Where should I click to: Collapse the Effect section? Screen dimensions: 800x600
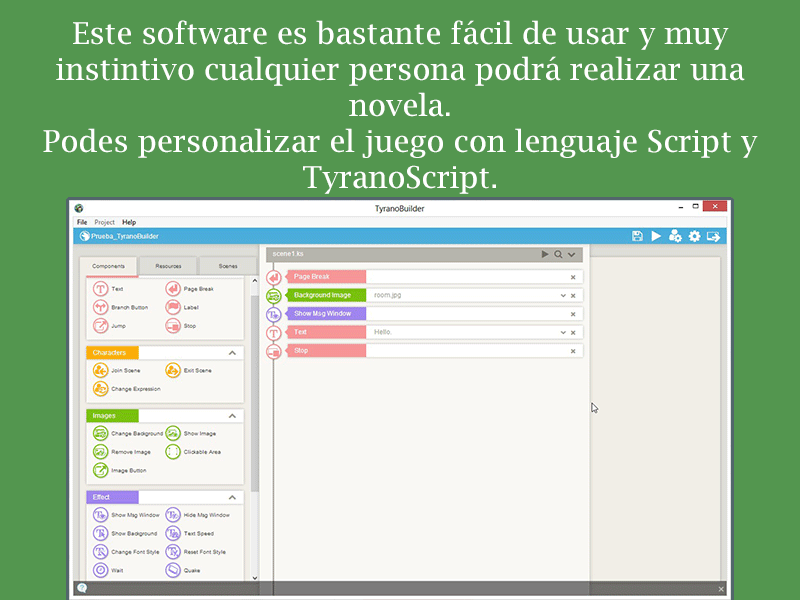[232, 497]
